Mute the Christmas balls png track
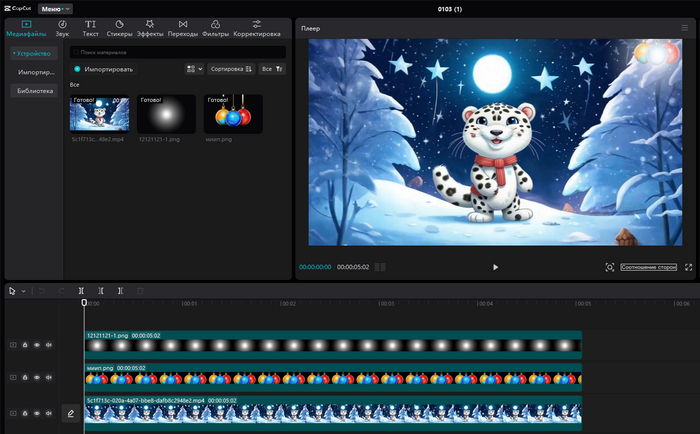The image size is (700, 434). [x=49, y=377]
